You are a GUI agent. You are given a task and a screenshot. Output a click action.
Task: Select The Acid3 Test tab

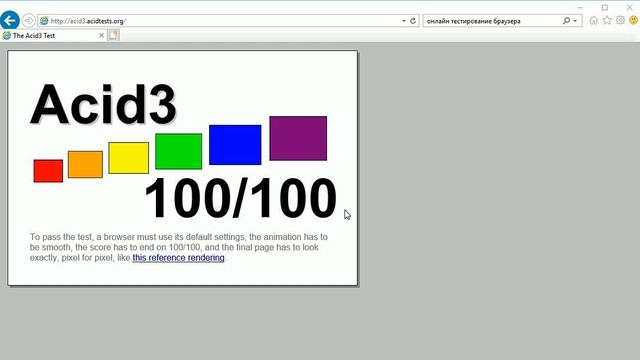[x=53, y=36]
